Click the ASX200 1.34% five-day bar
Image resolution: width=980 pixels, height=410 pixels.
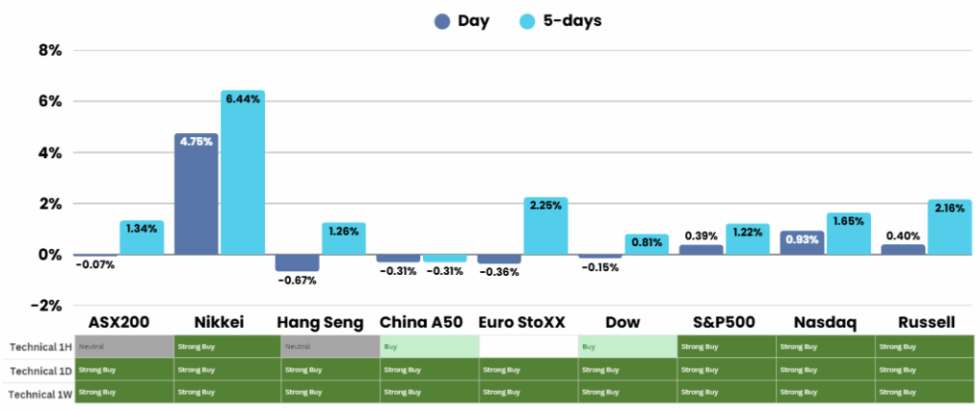click(142, 238)
